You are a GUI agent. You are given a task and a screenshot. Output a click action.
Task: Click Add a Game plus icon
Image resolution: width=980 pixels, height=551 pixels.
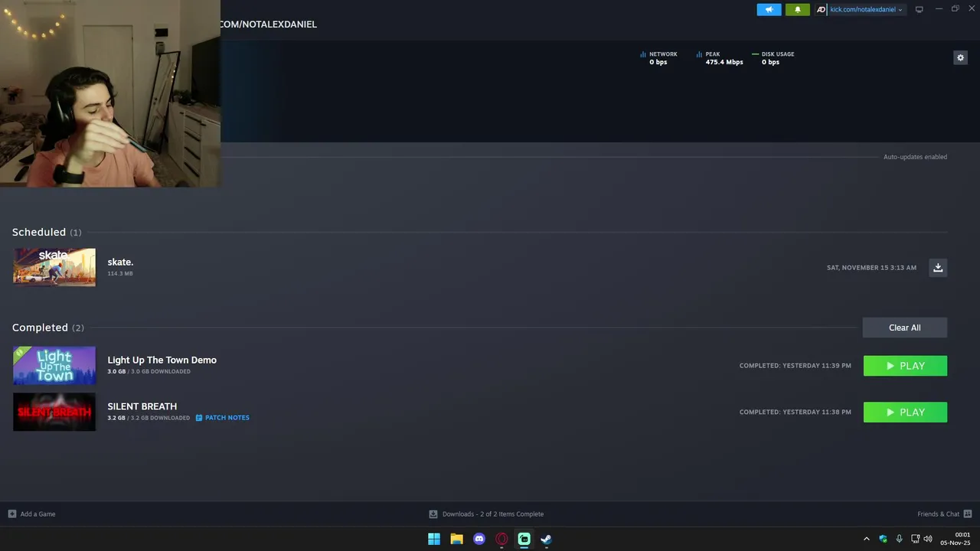click(x=11, y=514)
